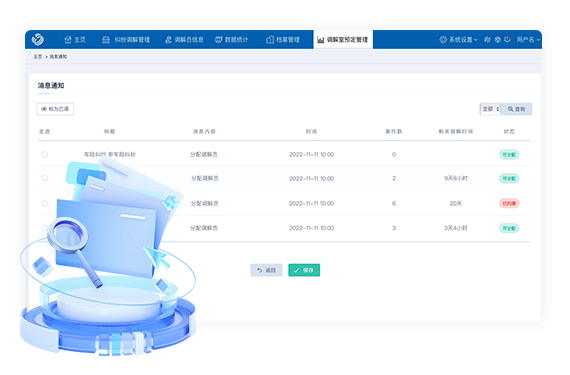Select the active 调解室预定管理 tab
Viewport: 570px width, 375px height.
[x=343, y=40]
